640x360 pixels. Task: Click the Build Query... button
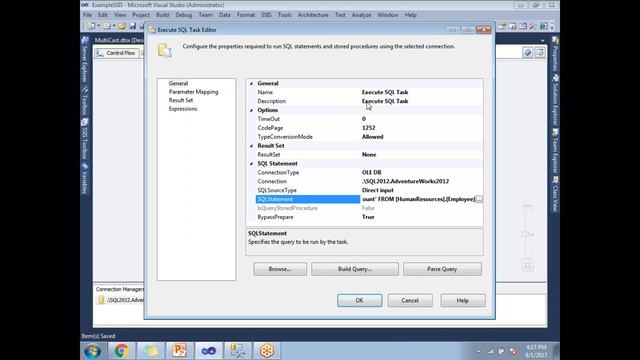coord(355,269)
